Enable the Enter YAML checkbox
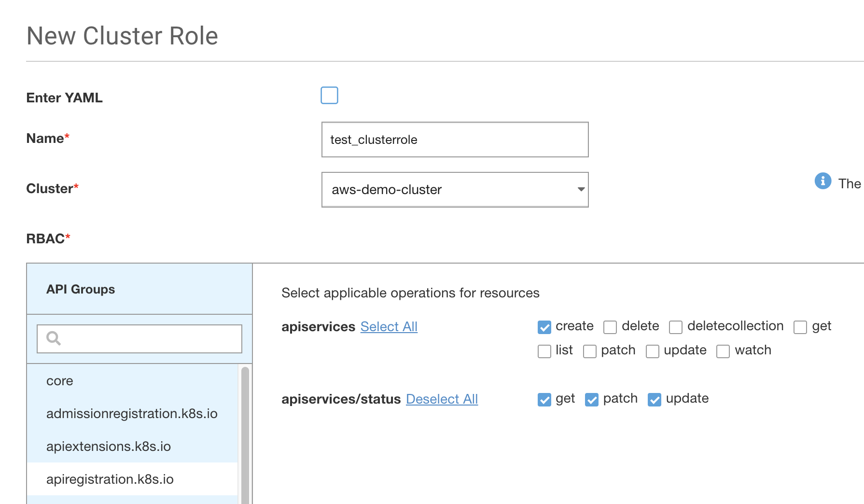 click(x=329, y=96)
